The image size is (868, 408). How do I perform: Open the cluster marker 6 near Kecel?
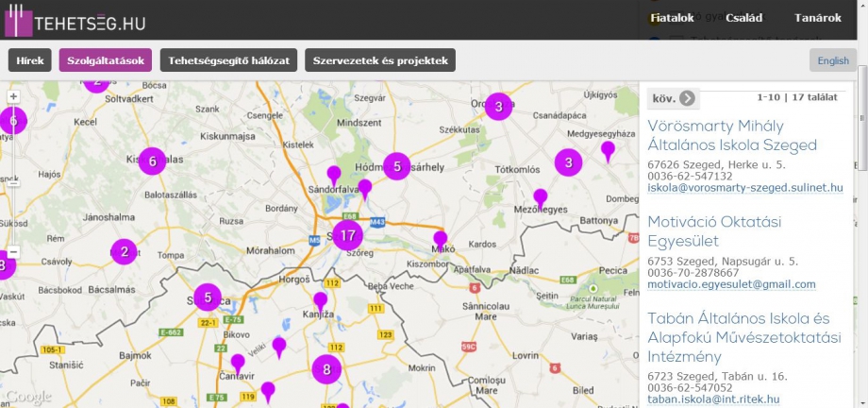(x=13, y=120)
